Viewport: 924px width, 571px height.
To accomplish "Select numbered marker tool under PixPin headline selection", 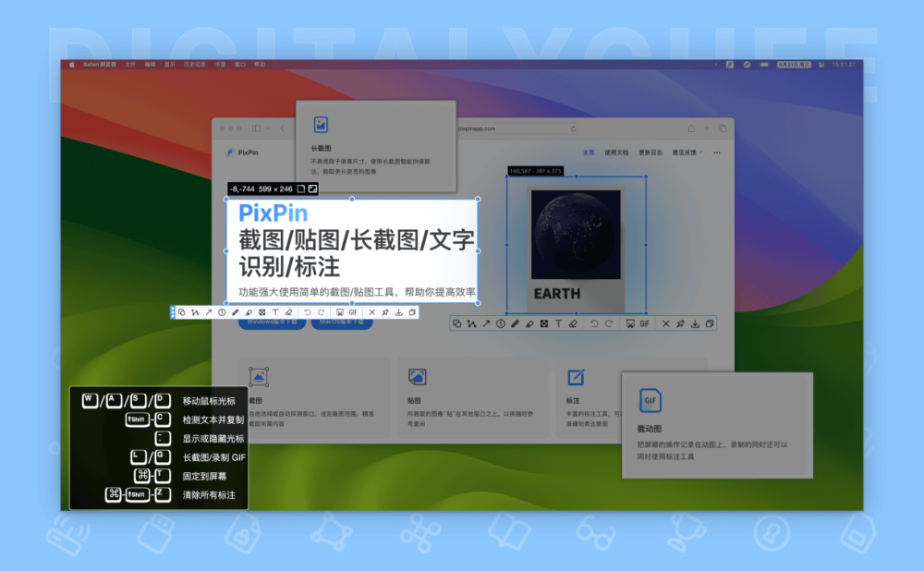I will 222,312.
